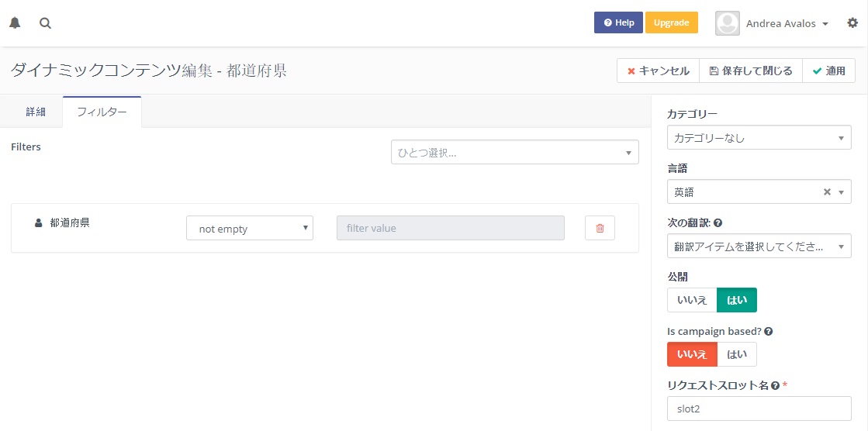
Task: Open the not empty operator dropdown
Action: tap(250, 228)
